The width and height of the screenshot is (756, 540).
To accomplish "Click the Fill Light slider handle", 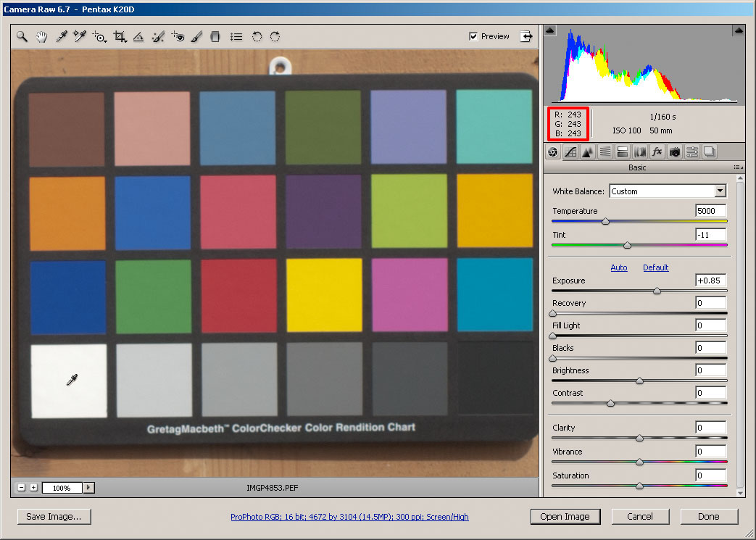I will [x=553, y=336].
